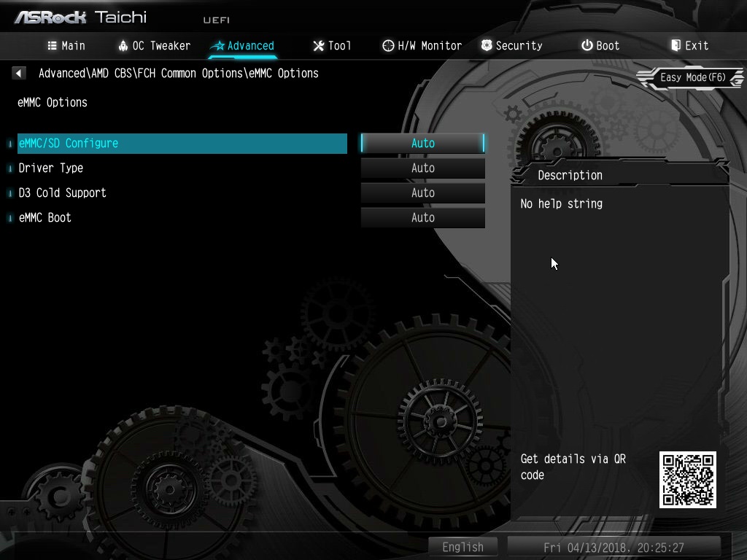Click the Advanced tab star icon
Screen dimensions: 747x560
click(x=218, y=46)
